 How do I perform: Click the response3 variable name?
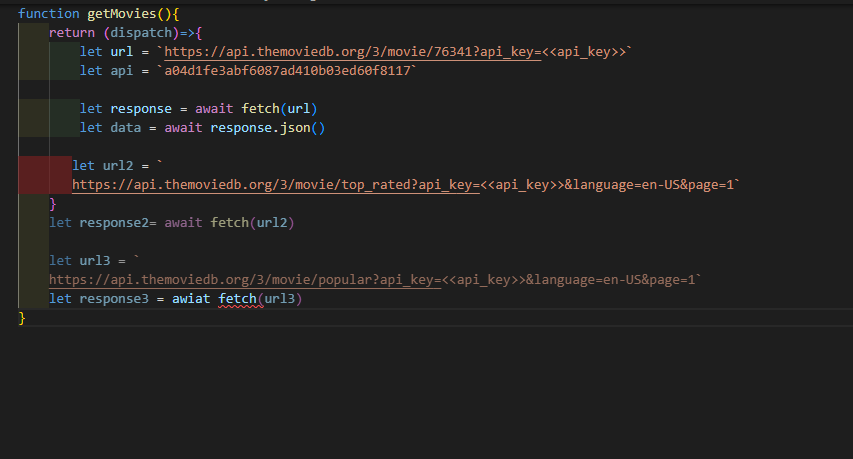(114, 299)
